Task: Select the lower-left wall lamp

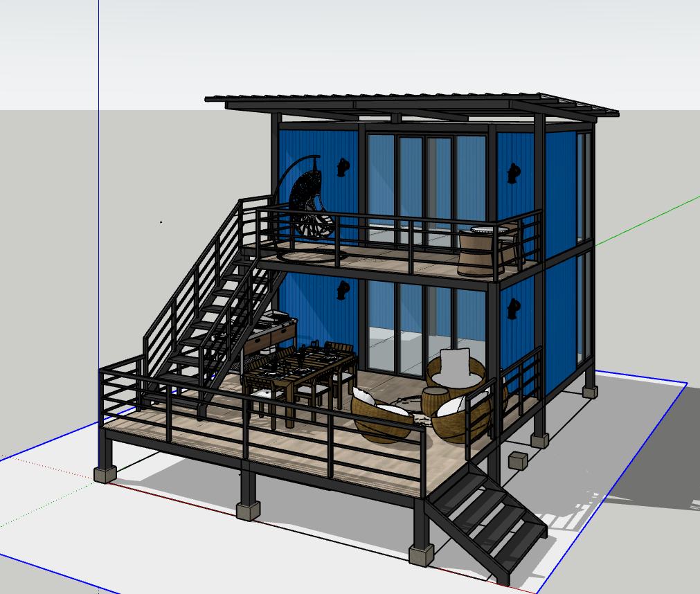Action: 341,291
